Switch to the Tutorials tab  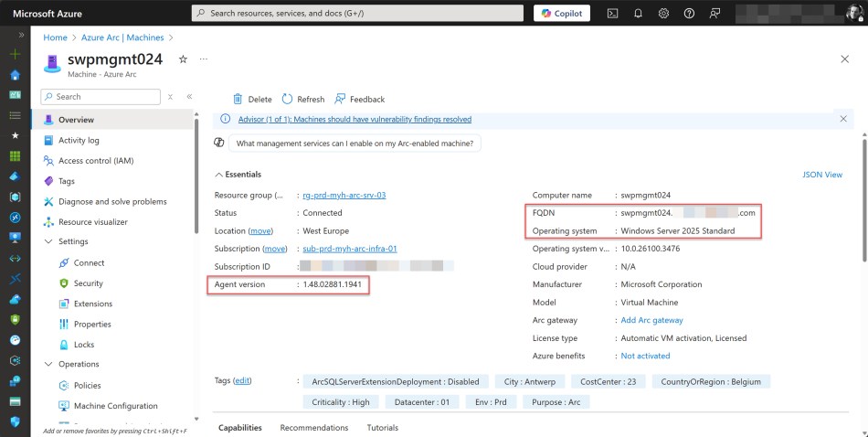383,428
